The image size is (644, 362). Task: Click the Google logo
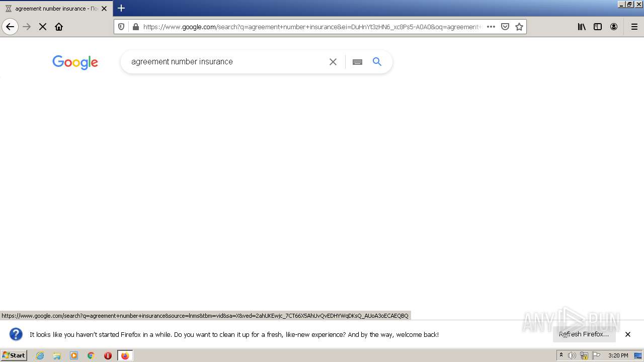[x=75, y=62]
